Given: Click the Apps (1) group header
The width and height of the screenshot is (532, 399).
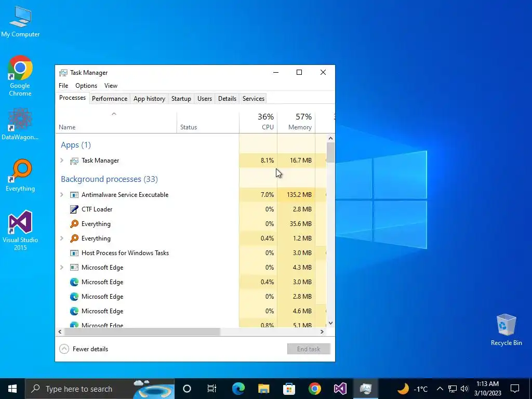Looking at the screenshot, I should tap(76, 145).
